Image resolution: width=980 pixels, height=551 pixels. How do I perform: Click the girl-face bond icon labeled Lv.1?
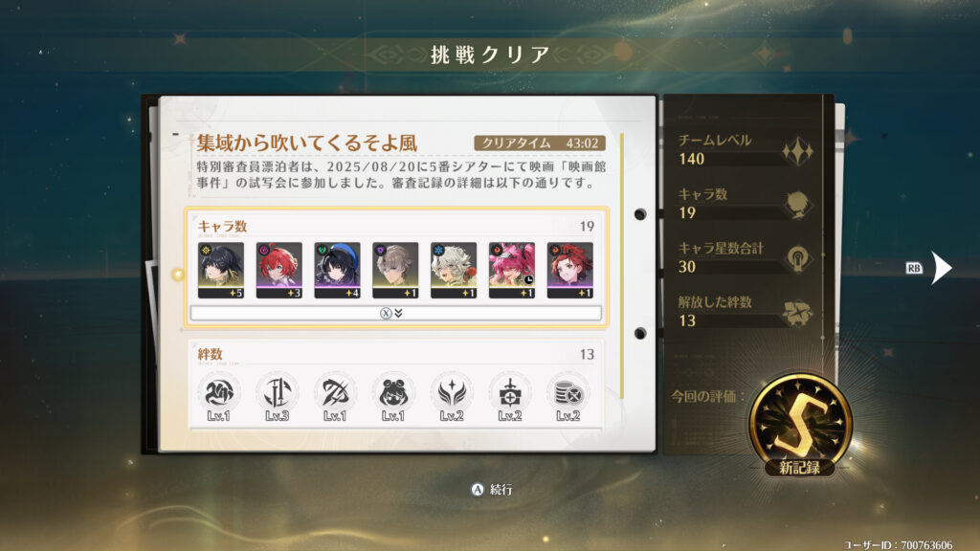tap(393, 397)
